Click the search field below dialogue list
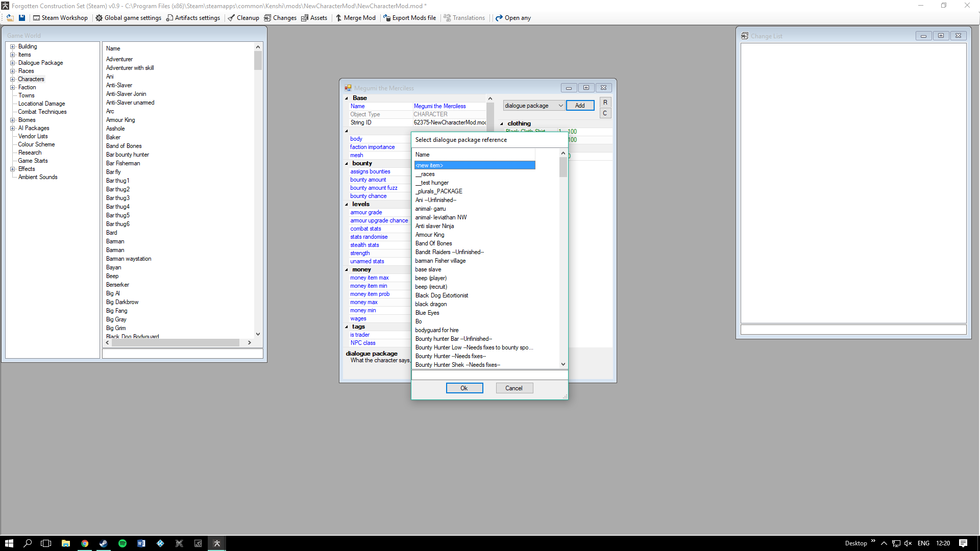 tap(489, 375)
